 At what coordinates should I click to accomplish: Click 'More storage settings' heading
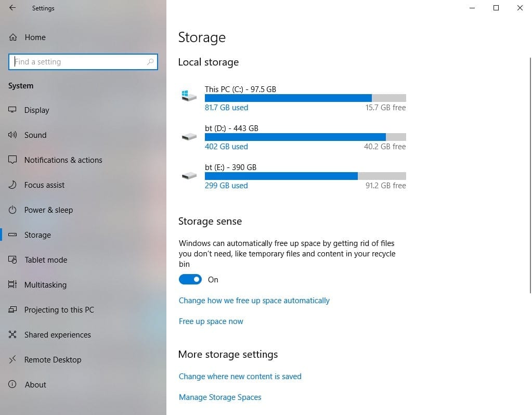pos(228,354)
